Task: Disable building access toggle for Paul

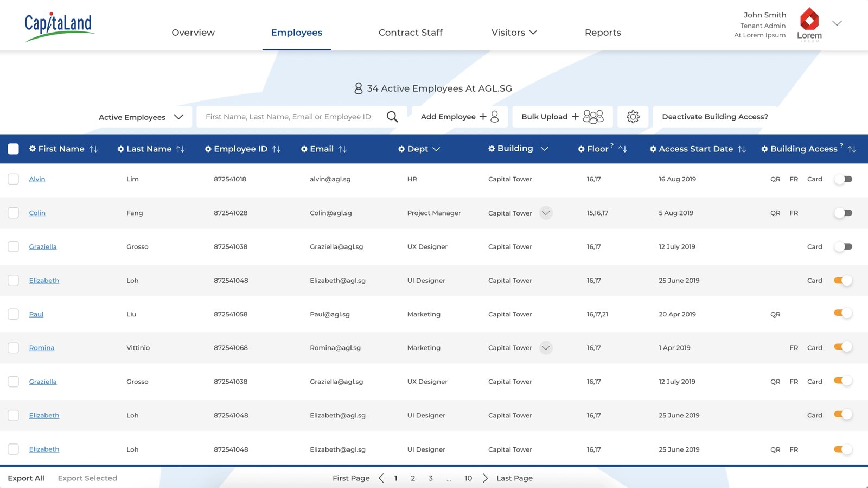Action: (843, 313)
